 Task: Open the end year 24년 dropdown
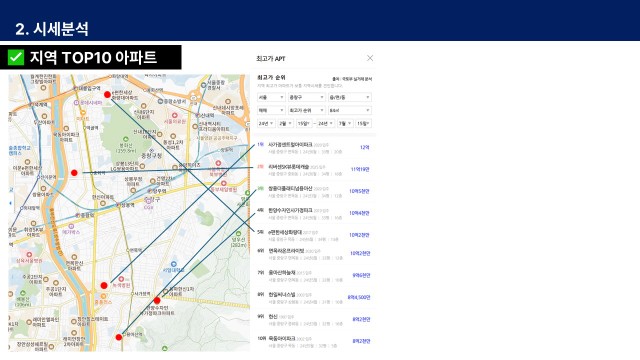tap(326, 123)
